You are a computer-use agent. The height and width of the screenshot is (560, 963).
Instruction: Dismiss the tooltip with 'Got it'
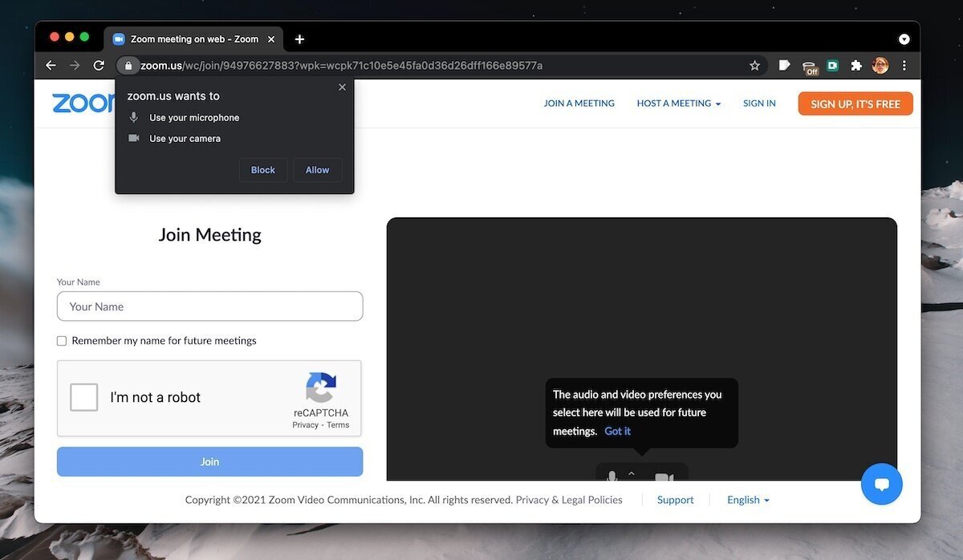click(617, 431)
